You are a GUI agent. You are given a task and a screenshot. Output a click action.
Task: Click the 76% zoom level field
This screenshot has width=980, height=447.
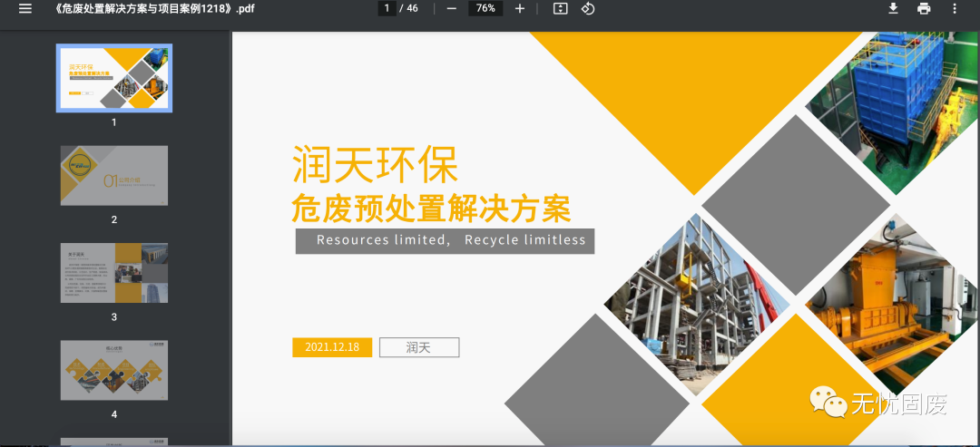[485, 9]
